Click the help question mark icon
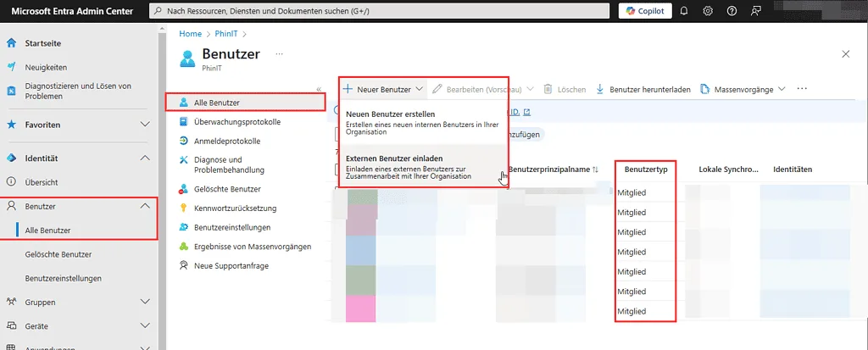 point(732,11)
